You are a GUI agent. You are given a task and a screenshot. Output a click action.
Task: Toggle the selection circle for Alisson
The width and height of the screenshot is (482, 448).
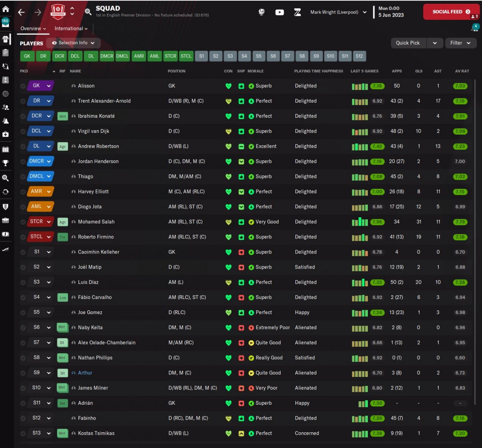point(23,86)
